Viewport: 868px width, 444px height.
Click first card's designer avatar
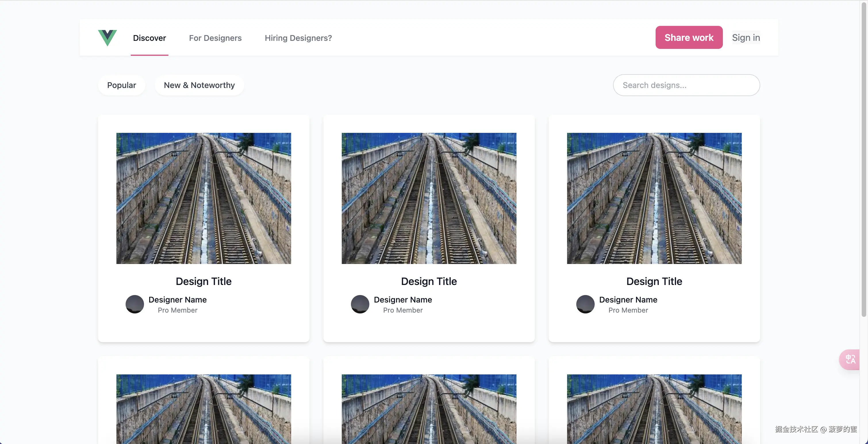click(135, 304)
